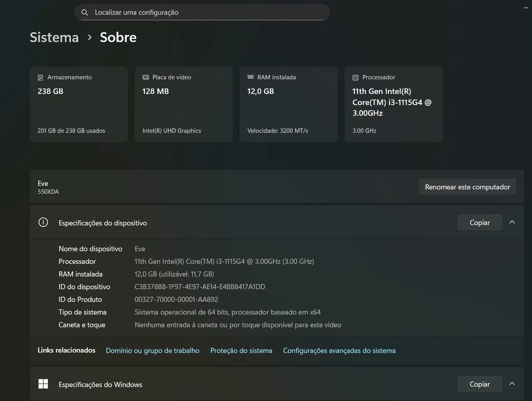Collapse Especificações do Windows section
Screen dimensions: 532x401
coord(512,384)
